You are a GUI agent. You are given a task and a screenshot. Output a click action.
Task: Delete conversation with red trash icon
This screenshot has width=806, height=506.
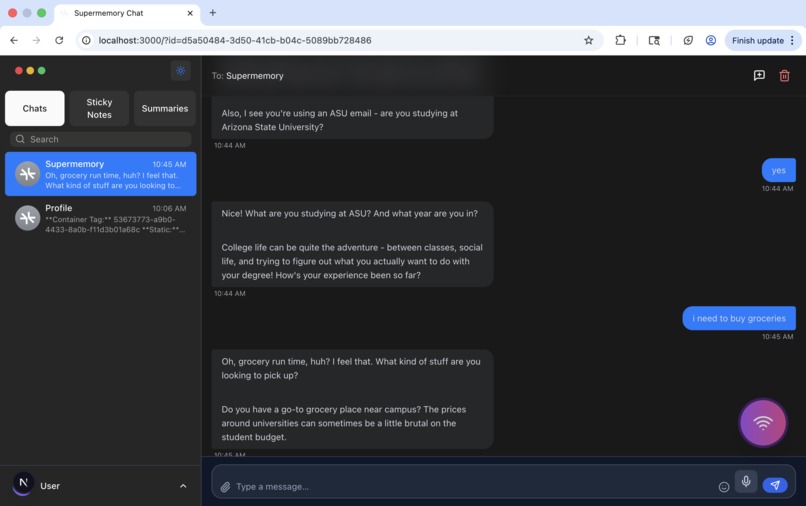point(784,76)
